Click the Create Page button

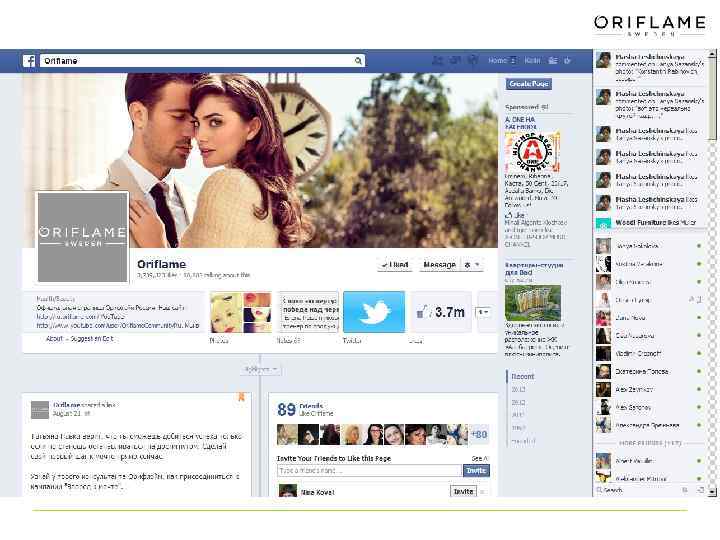click(x=529, y=84)
